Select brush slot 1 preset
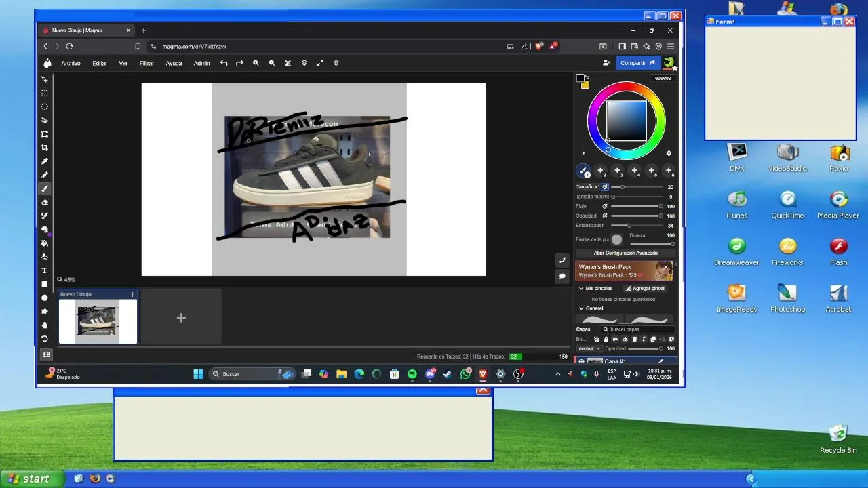Image resolution: width=868 pixels, height=488 pixels. pyautogui.click(x=583, y=171)
